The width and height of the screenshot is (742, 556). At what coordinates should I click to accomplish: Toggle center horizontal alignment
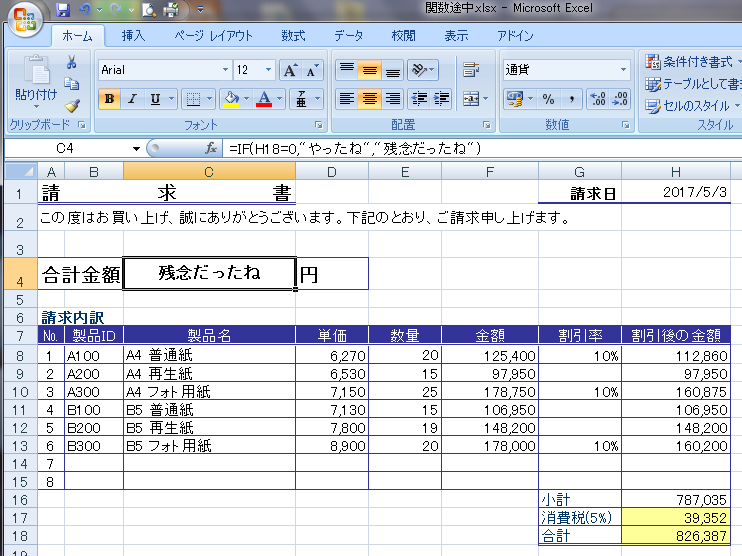369,99
